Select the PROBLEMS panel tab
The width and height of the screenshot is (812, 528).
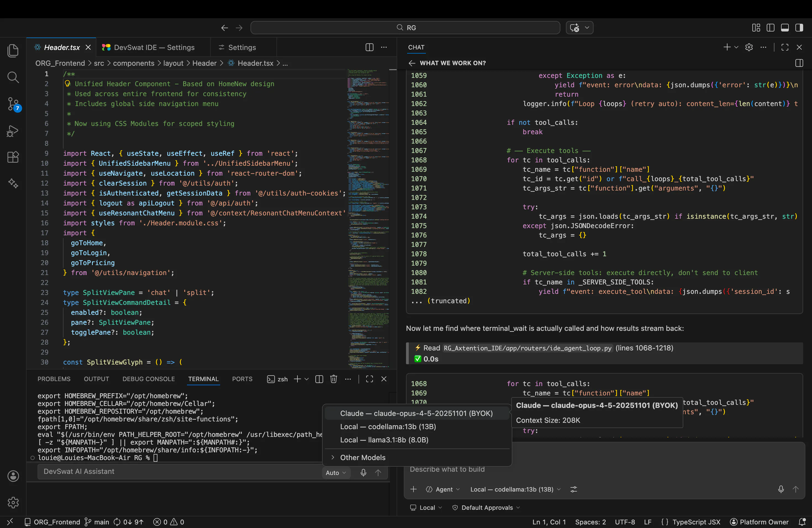(54, 379)
